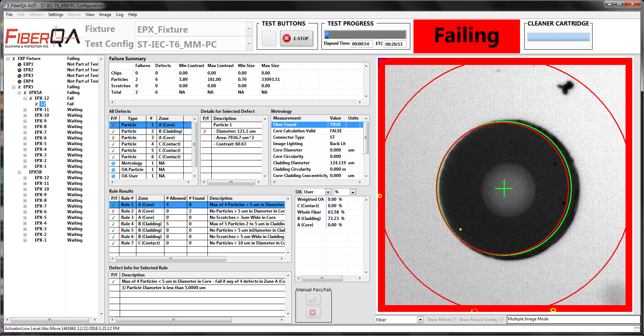The height and width of the screenshot is (336, 644).
Task: Select fiber 12 in the fixture tree
Action: click(43, 104)
